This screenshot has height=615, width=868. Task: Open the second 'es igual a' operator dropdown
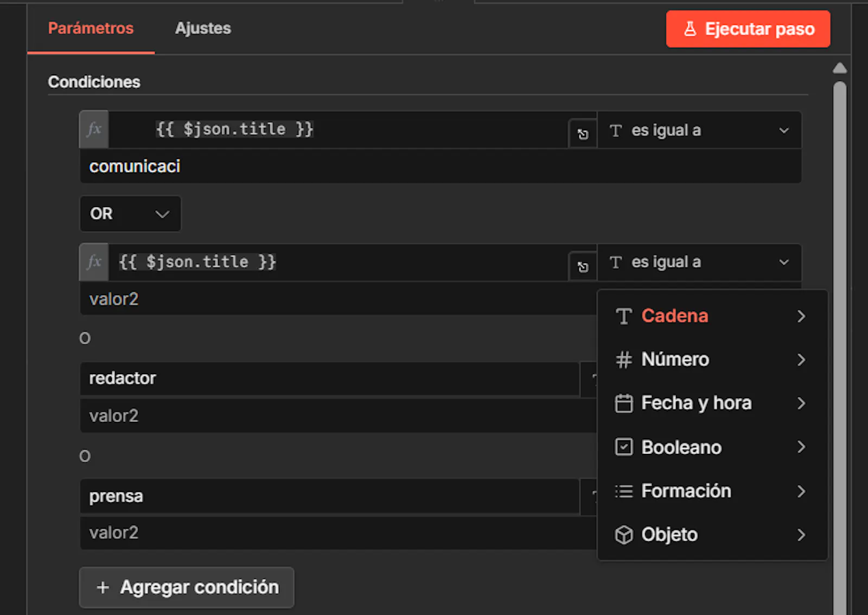699,262
